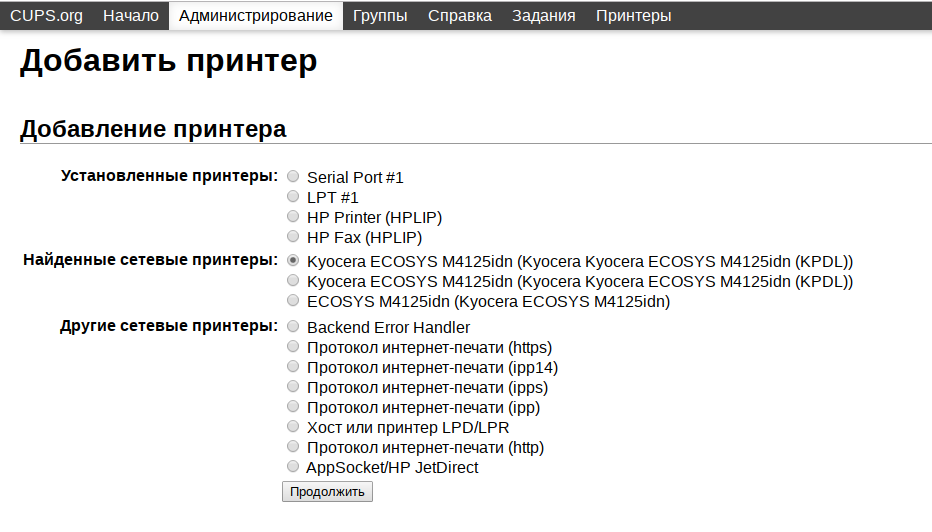932x532 pixels.
Task: Switch to the Задания tab
Action: (544, 15)
